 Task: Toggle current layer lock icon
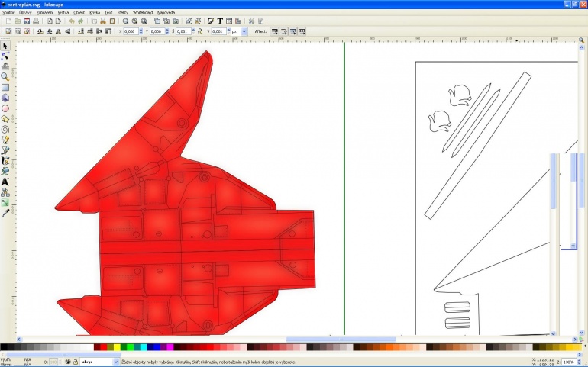click(76, 362)
